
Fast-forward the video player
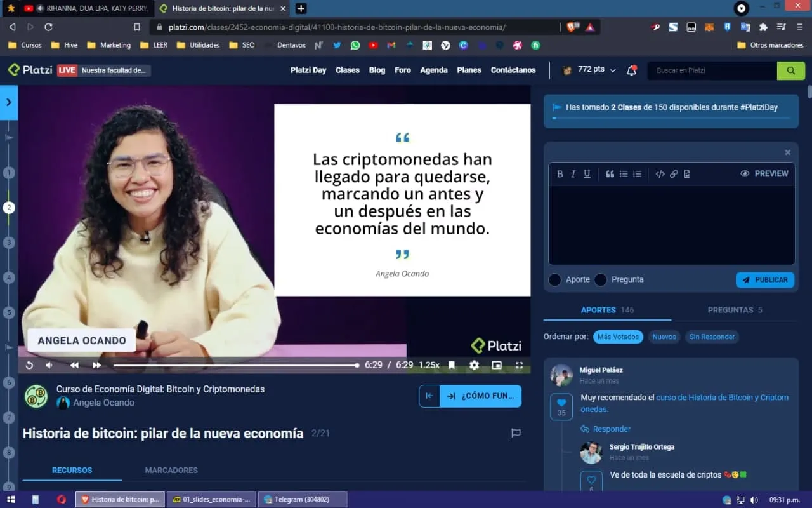96,365
